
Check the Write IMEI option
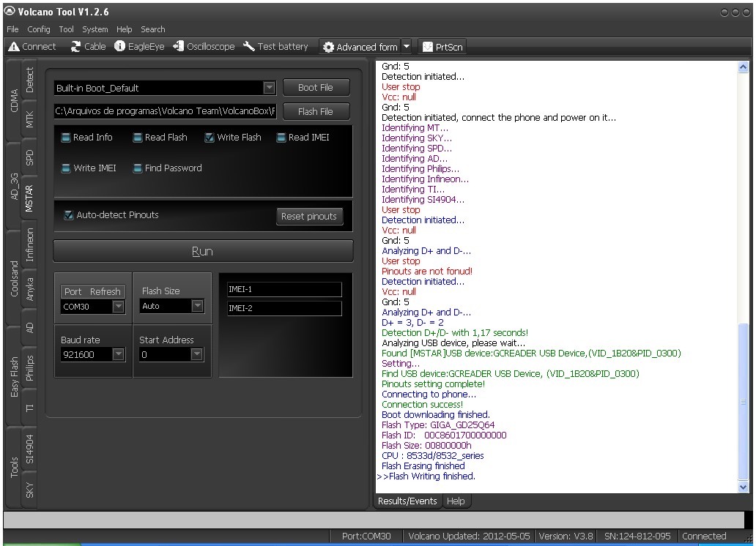coord(67,168)
